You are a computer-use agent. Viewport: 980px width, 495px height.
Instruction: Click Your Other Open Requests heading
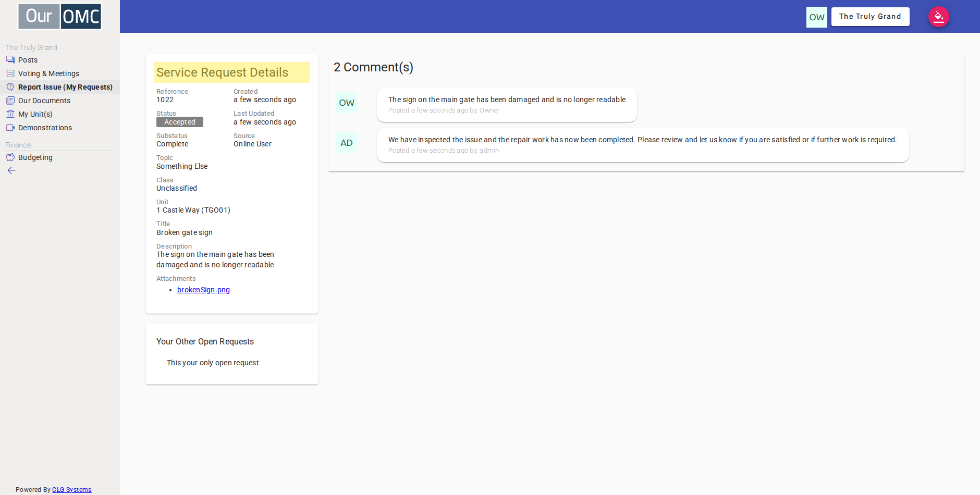pos(205,342)
